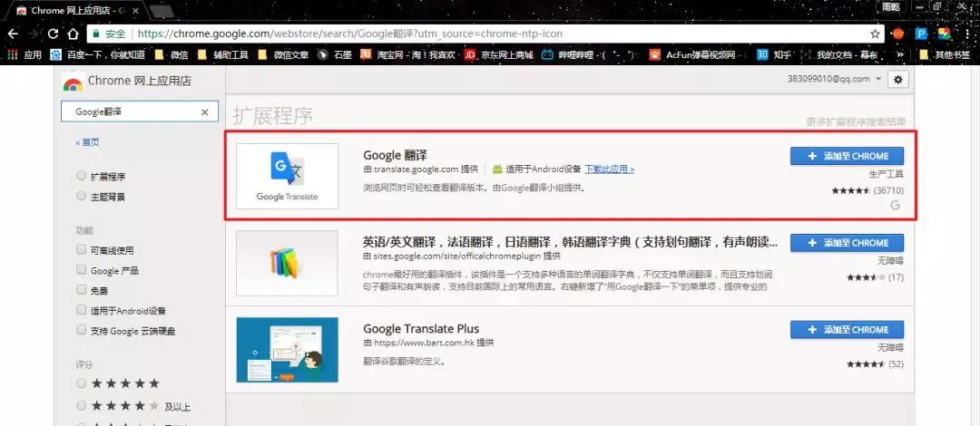
Task: Open the Chrome three-dot menu
Action: pos(967,34)
